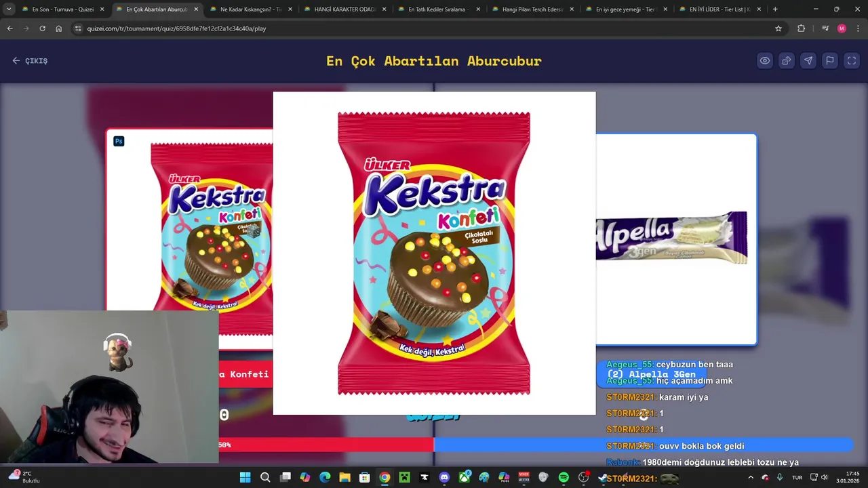
Task: Click the copy link icon in quiz header
Action: click(787, 60)
